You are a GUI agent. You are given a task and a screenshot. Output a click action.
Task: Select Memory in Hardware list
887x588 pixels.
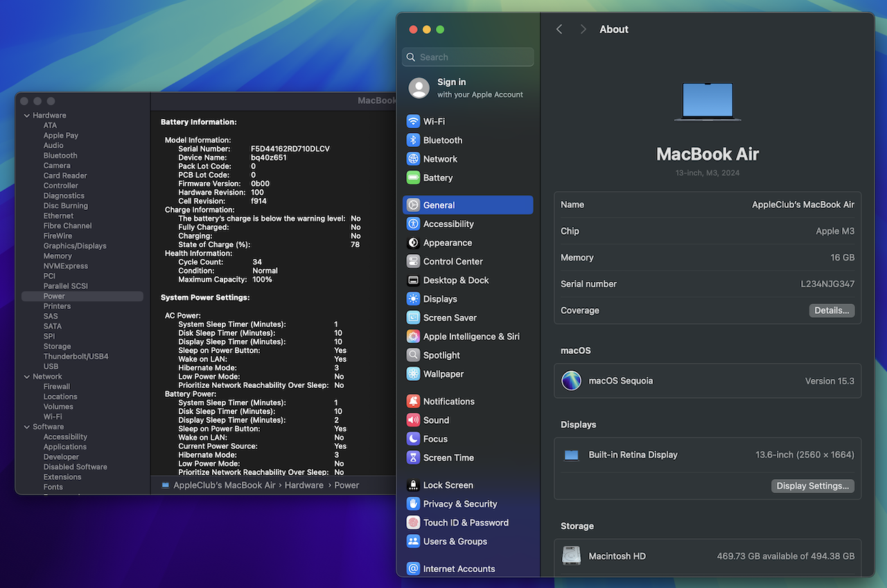[x=58, y=256]
